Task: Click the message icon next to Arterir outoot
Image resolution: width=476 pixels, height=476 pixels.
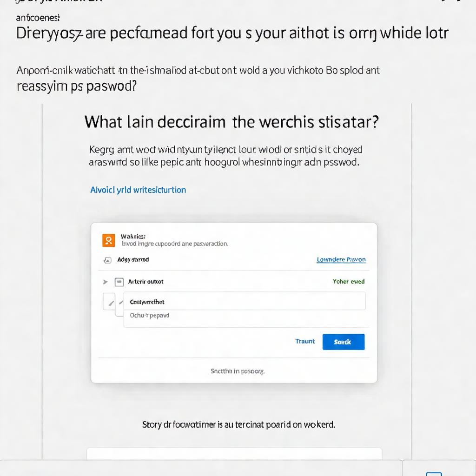Action: [x=119, y=282]
